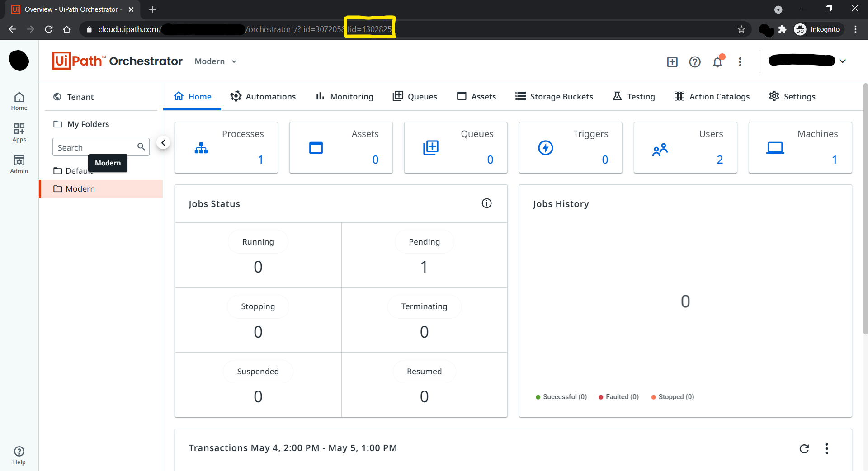Screen dimensions: 868x471
Task: Expand the Modern folder dropdown in header
Action: click(x=216, y=61)
